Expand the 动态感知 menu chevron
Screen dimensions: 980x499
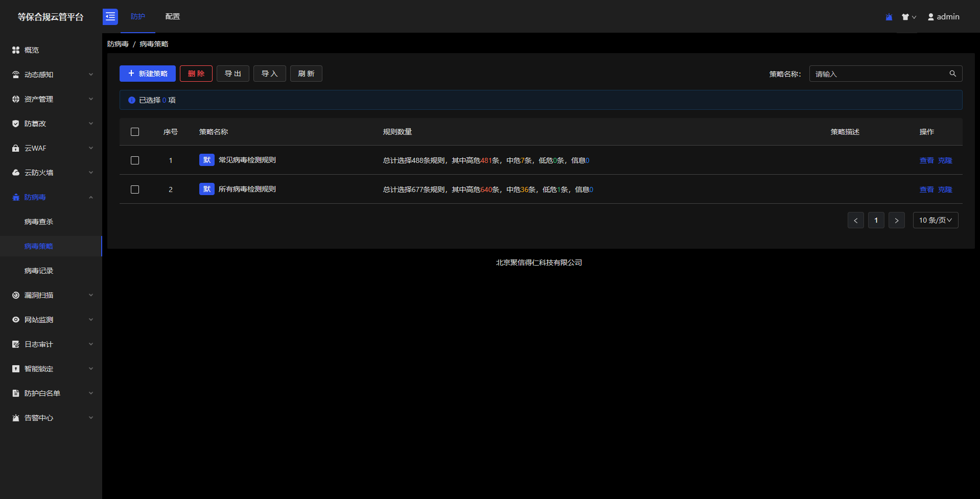click(91, 75)
